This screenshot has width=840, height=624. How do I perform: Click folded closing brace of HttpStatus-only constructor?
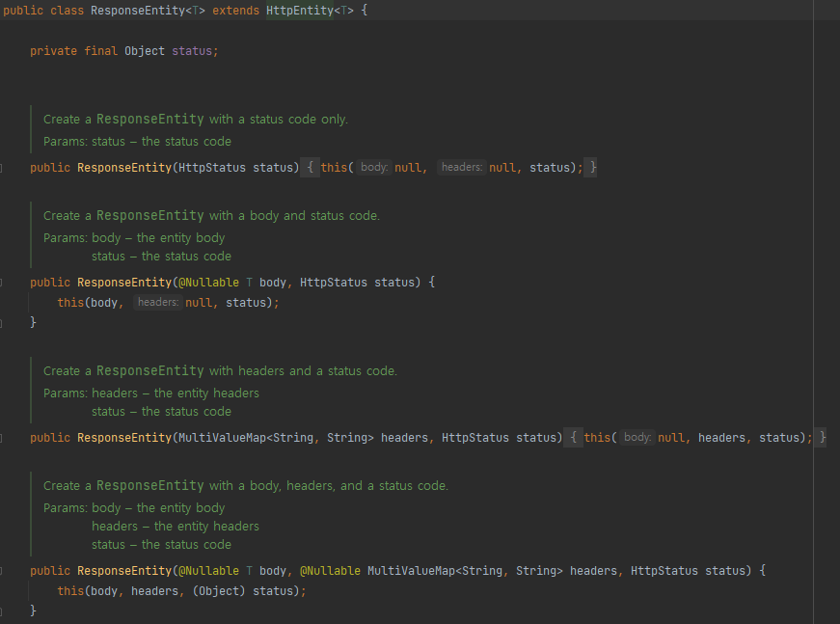[592, 168]
